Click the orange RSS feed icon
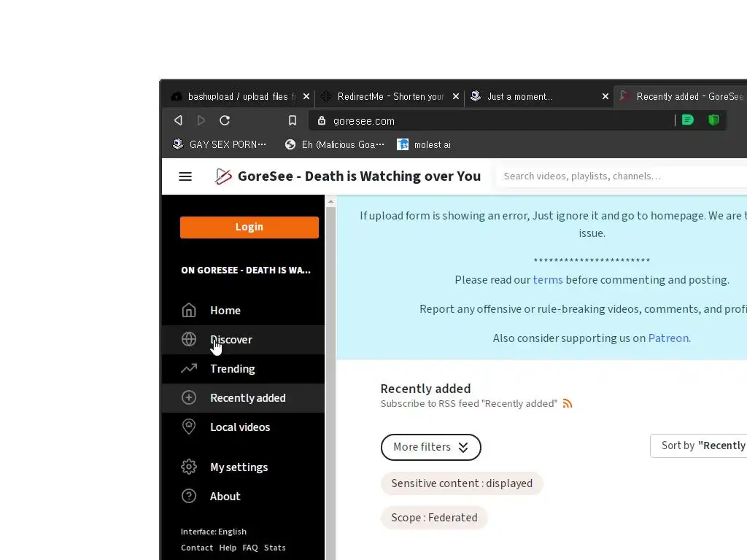The width and height of the screenshot is (747, 560). pyautogui.click(x=568, y=404)
